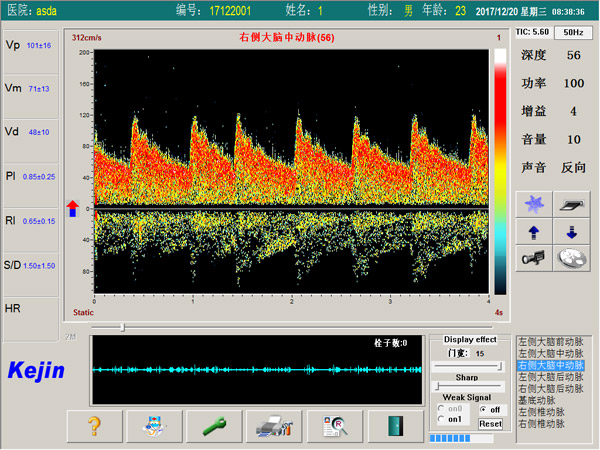Click the patient information icon in bottom toolbar
Screen dimensions: 600x450
tap(154, 426)
